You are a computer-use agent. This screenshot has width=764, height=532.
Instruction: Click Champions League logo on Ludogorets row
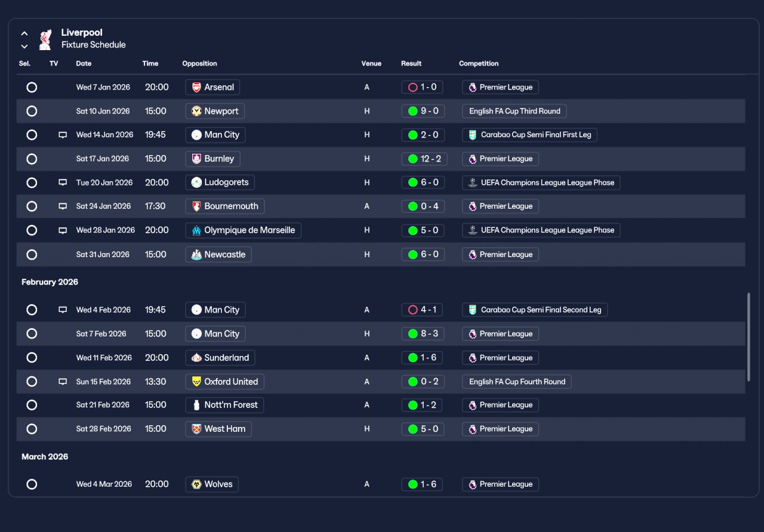coord(473,183)
